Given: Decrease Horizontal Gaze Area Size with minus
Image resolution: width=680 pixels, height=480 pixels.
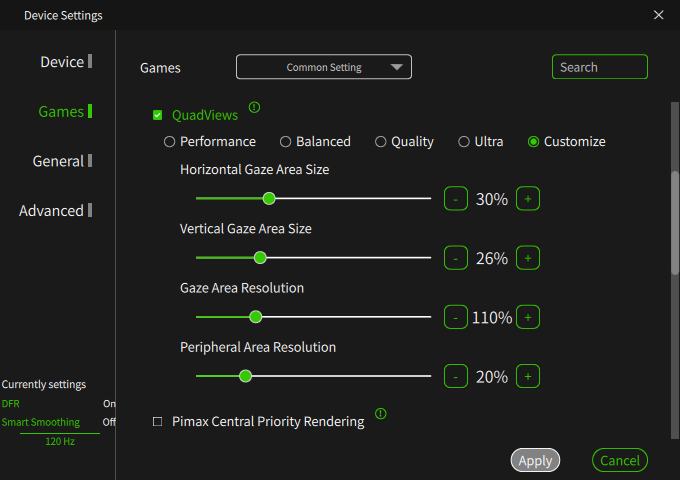Looking at the screenshot, I should (455, 199).
